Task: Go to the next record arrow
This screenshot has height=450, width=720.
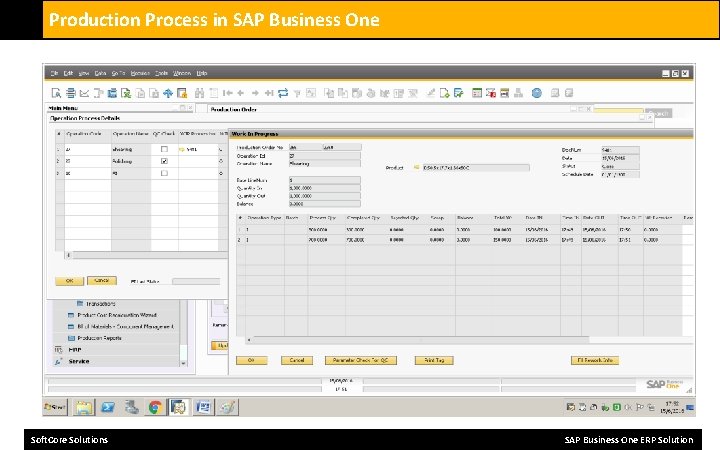Action: click(255, 93)
